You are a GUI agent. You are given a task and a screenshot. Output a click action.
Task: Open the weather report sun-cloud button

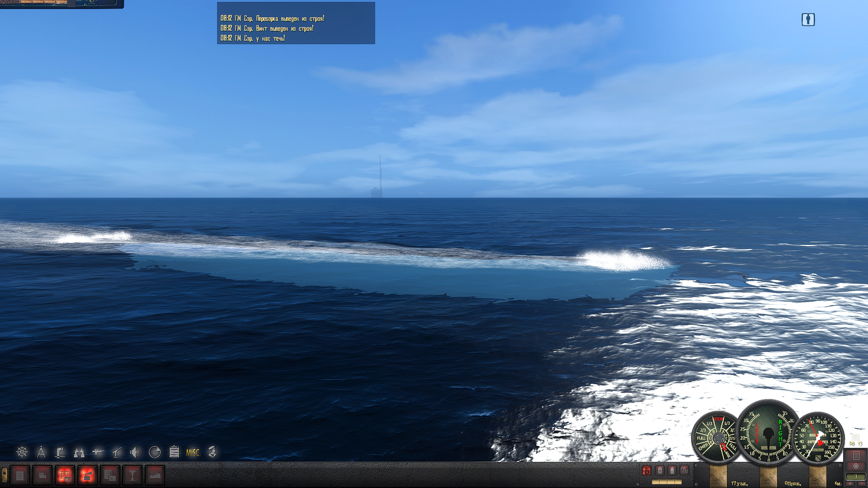(x=155, y=475)
